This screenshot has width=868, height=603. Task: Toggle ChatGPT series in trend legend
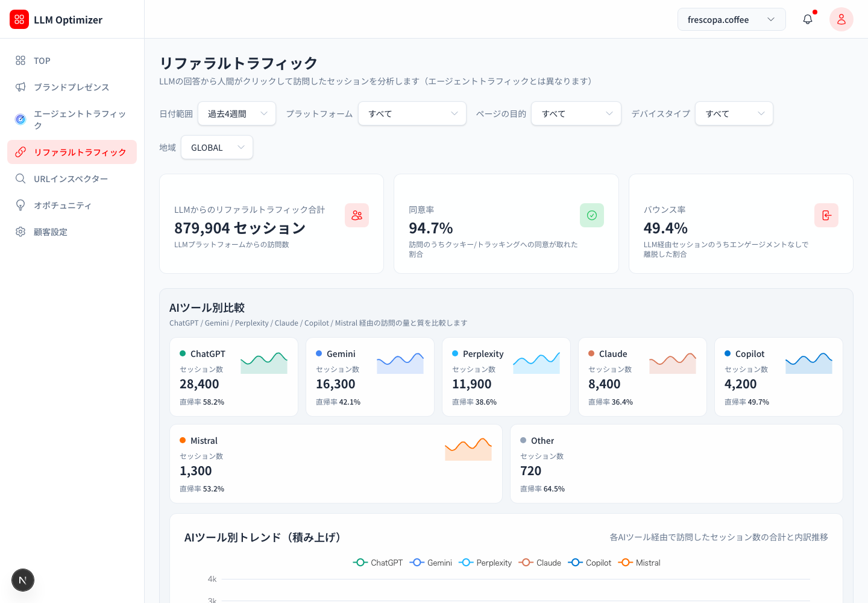point(378,563)
